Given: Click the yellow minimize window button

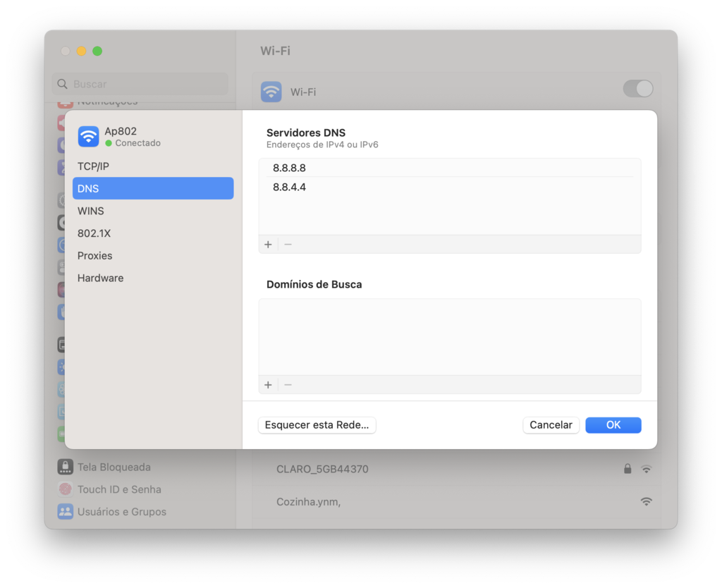Looking at the screenshot, I should (82, 51).
